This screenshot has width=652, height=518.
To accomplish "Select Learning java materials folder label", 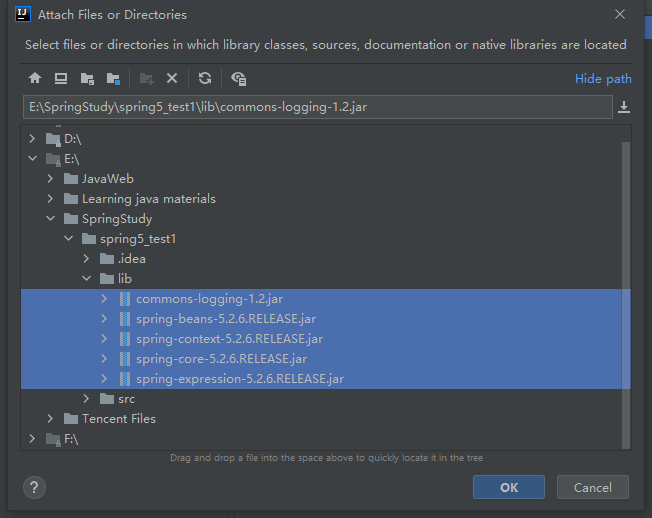I will point(149,199).
